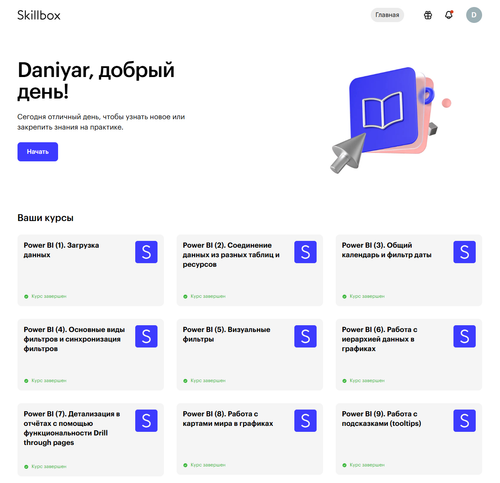Click "Курс завершен" status on Power BI (4)
The width and height of the screenshot is (500, 483).
tap(45, 381)
